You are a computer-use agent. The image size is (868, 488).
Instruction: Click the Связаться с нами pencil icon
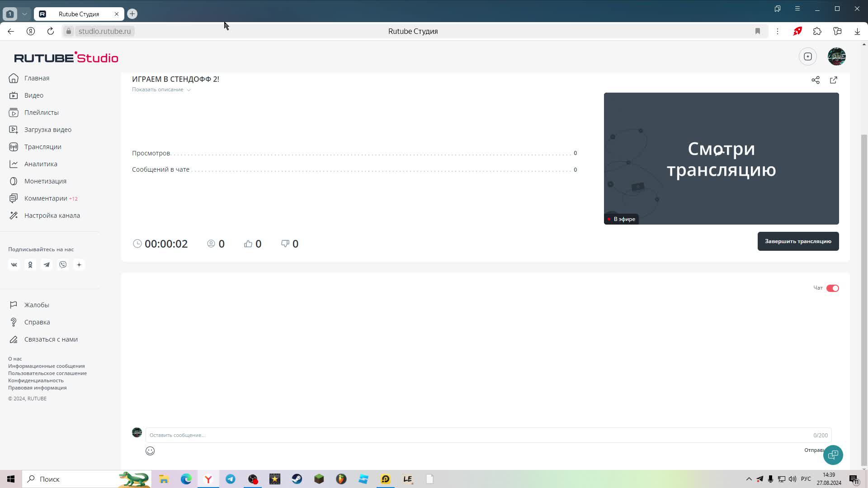(x=14, y=339)
